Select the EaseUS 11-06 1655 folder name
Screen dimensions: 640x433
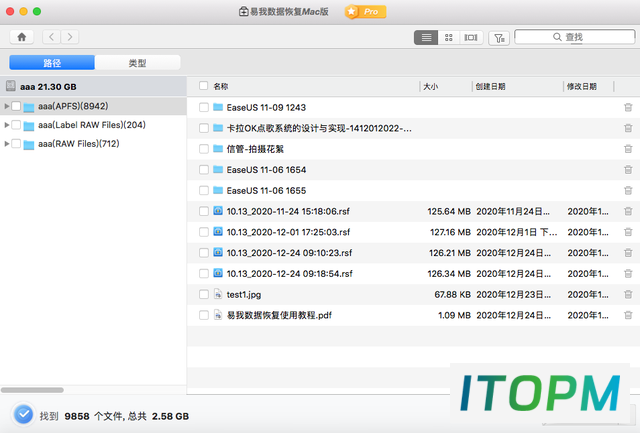pyautogui.click(x=266, y=191)
